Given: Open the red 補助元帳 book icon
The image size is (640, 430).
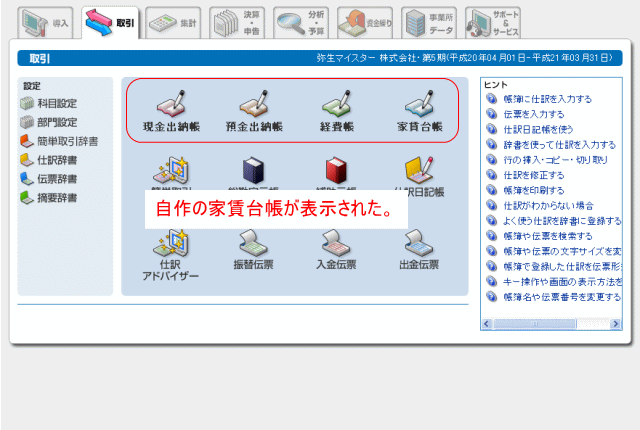Looking at the screenshot, I should 336,171.
